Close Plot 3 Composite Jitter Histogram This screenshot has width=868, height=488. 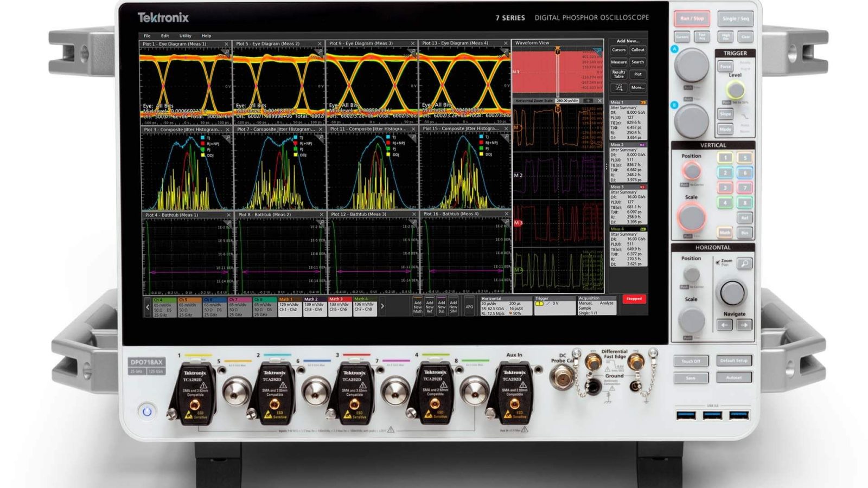227,130
